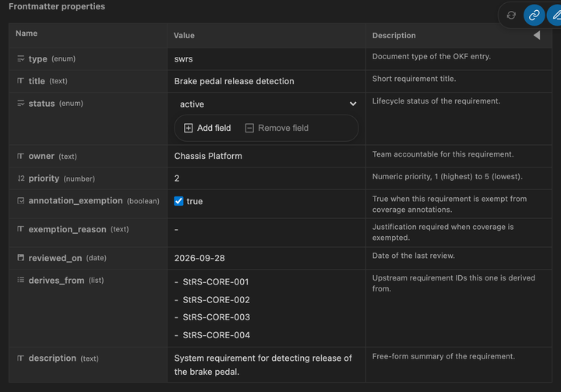This screenshot has width=561, height=392.
Task: Click the Value column header
Action: point(184,35)
